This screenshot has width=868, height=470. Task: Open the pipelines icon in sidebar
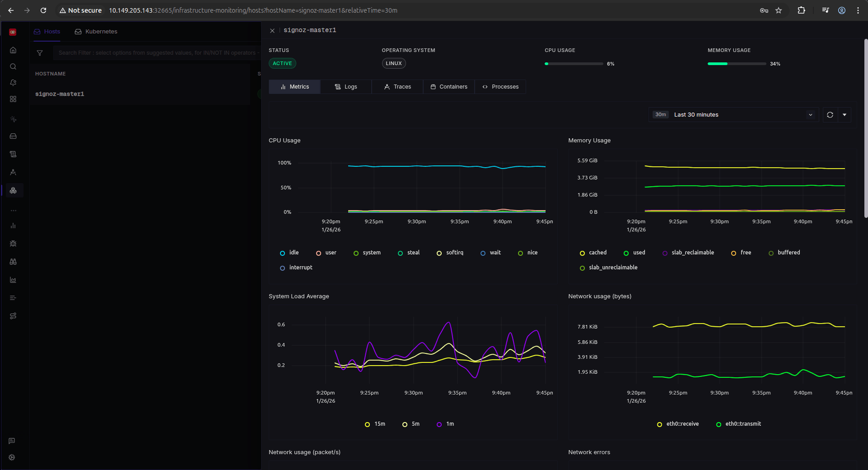coord(13,316)
